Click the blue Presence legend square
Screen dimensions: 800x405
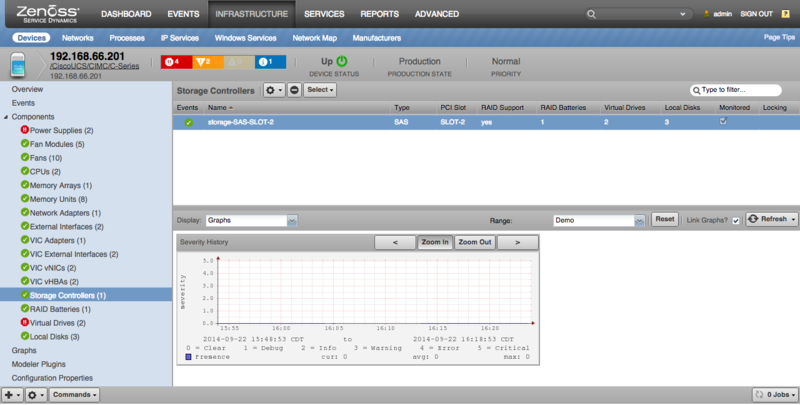pyautogui.click(x=188, y=357)
